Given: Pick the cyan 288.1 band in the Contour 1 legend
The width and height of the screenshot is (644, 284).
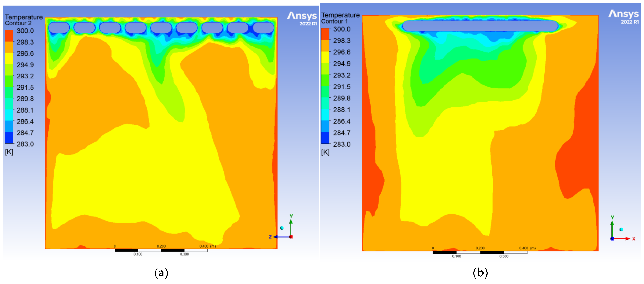Looking at the screenshot, I should pos(325,115).
